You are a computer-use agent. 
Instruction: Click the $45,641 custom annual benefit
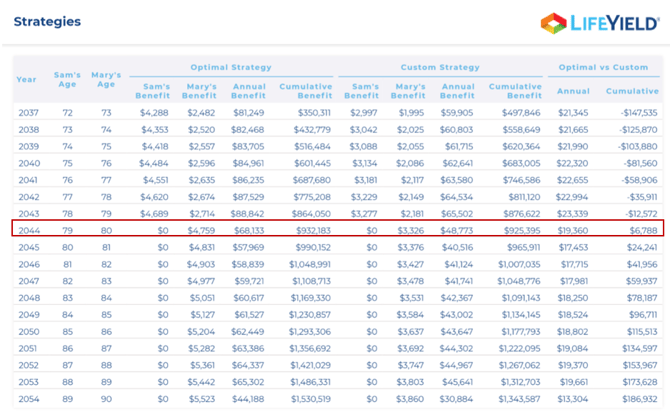(457, 382)
